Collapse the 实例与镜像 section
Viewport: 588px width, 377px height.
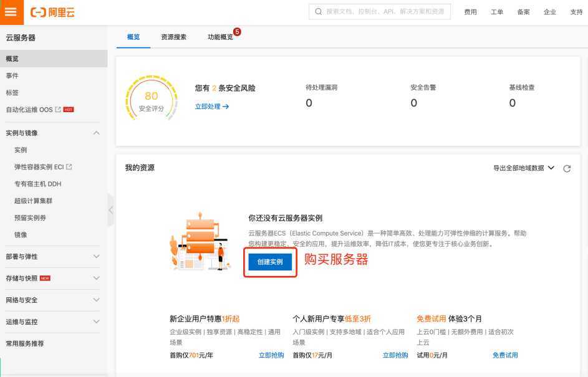pos(97,133)
